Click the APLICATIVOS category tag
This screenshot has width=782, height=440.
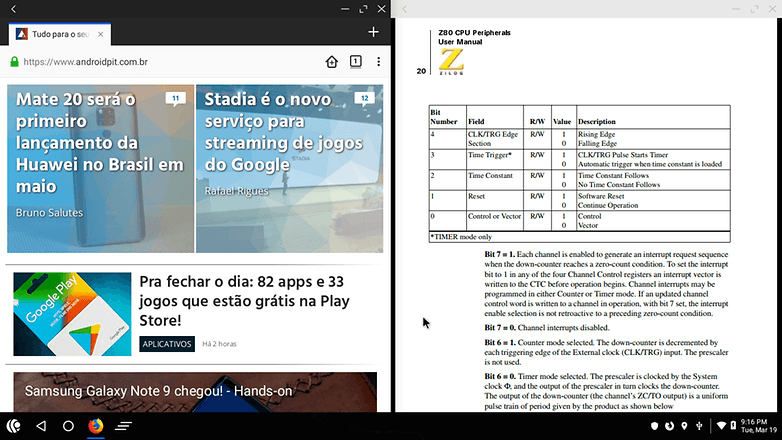[167, 344]
